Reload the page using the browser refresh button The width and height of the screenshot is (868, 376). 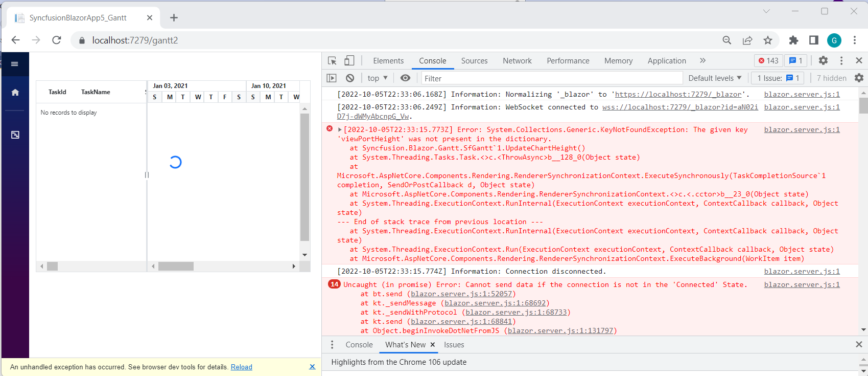(x=57, y=40)
